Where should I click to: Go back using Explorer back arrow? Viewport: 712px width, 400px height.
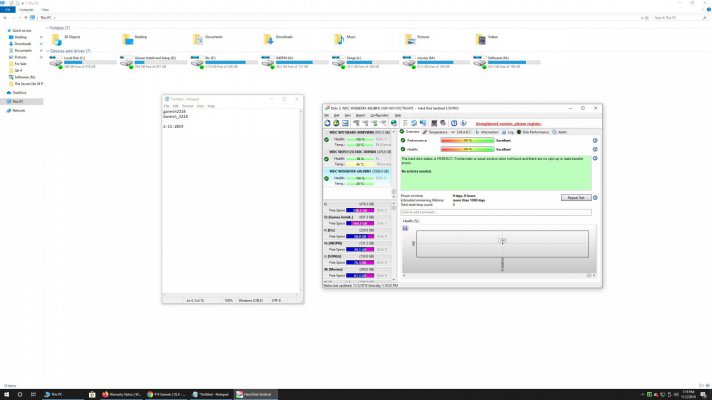[x=5, y=18]
